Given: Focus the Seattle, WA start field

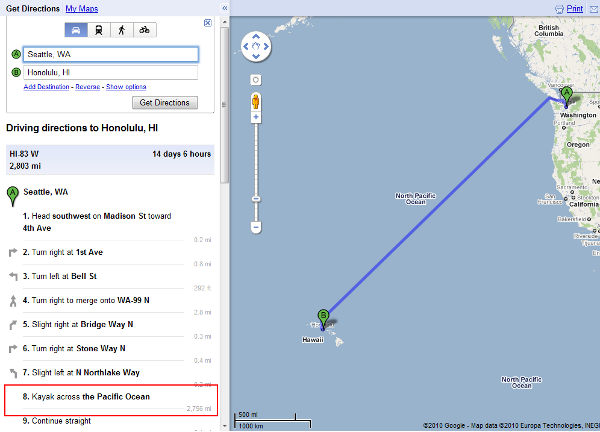Looking at the screenshot, I should pyautogui.click(x=111, y=54).
